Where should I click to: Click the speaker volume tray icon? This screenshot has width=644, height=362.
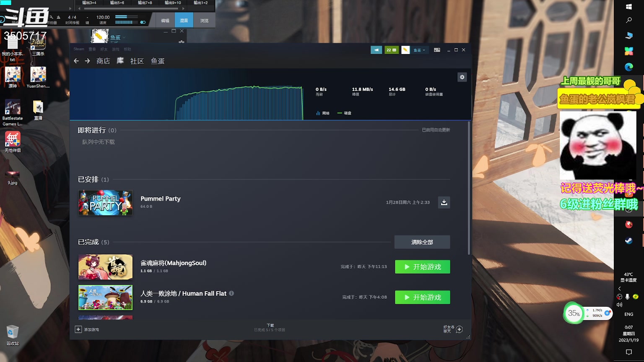[x=619, y=305]
